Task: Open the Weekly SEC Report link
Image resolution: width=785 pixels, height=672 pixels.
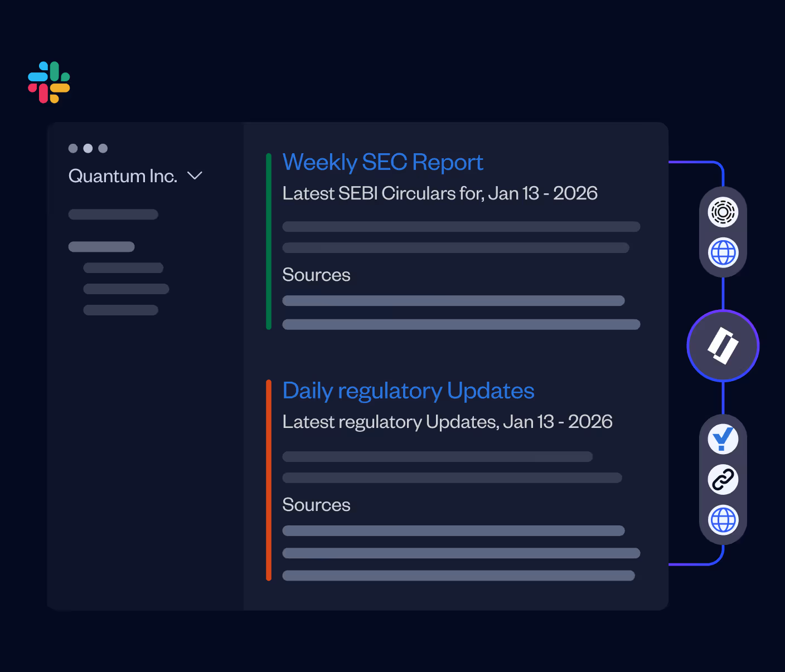Action: (382, 162)
